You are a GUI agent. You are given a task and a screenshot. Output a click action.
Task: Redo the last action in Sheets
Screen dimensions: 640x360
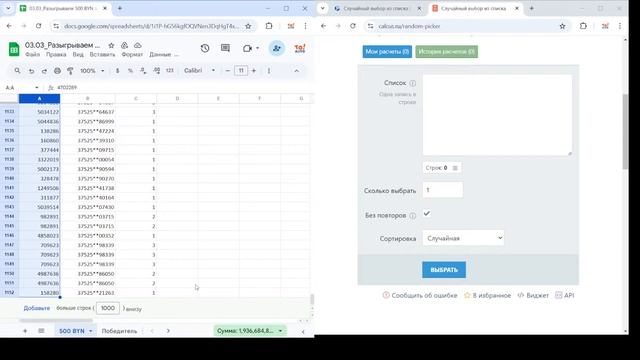pos(44,71)
